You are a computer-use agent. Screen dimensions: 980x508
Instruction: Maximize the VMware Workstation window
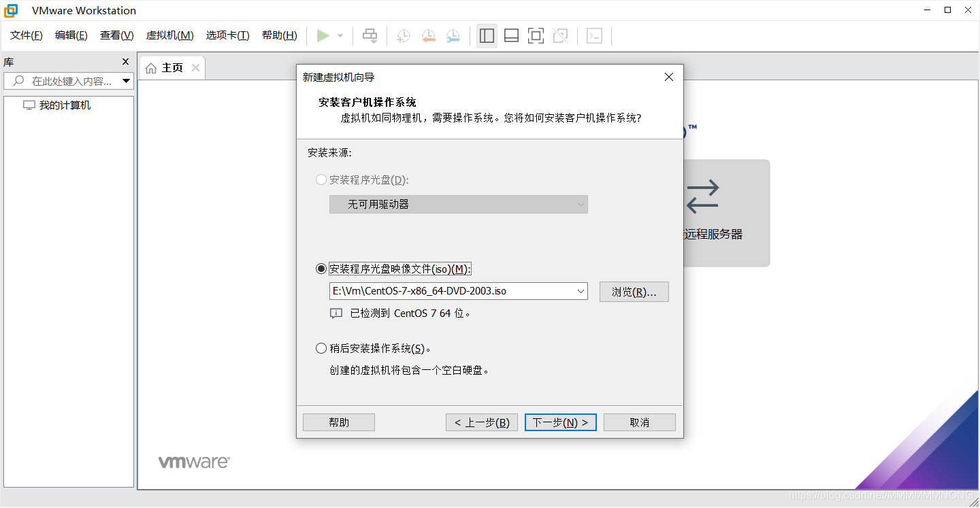(x=948, y=10)
